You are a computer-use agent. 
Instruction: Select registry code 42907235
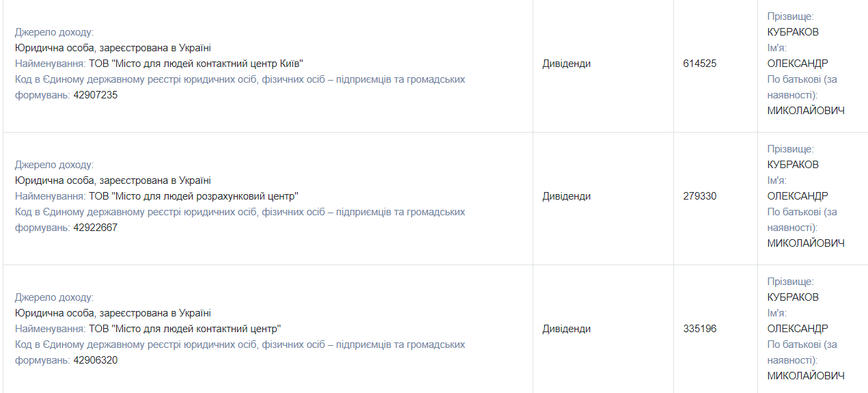click(x=95, y=95)
